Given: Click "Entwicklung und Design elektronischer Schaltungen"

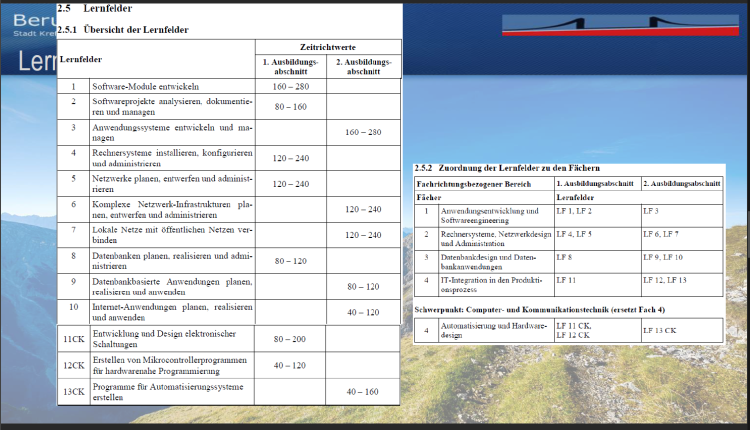Looking at the screenshot, I should [165, 339].
